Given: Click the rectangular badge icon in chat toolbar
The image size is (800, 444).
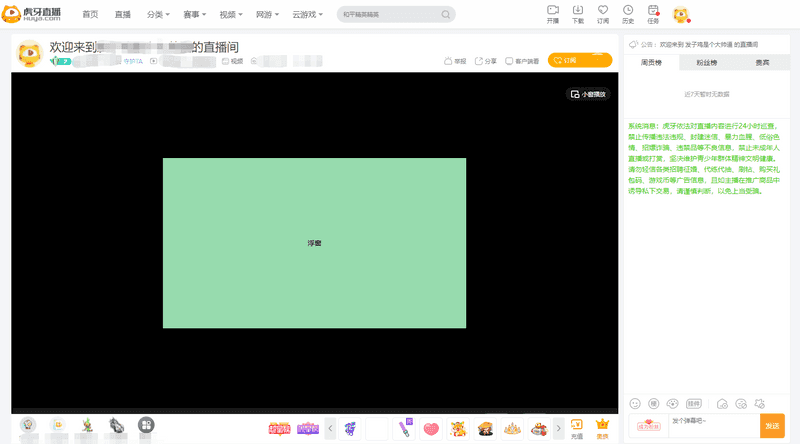Looking at the screenshot, I should [x=694, y=404].
